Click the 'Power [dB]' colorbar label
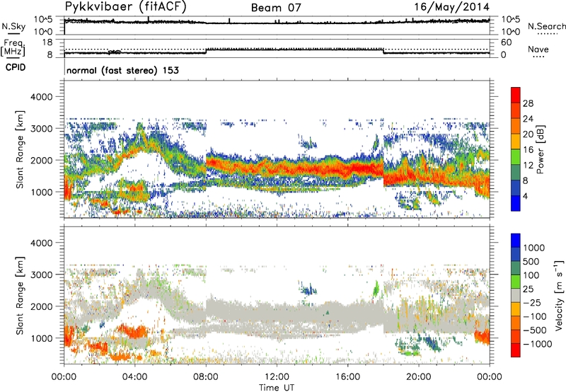Viewport: 566px width, 392px height. click(541, 149)
